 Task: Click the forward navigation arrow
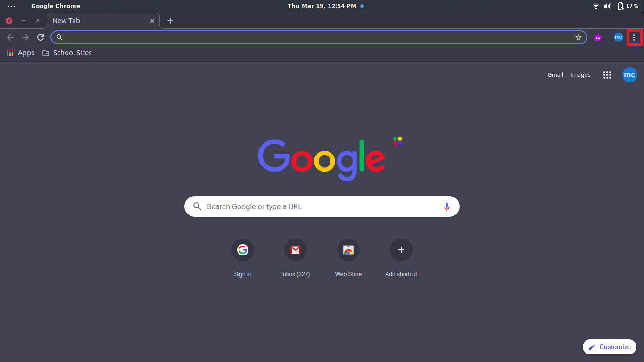point(25,37)
